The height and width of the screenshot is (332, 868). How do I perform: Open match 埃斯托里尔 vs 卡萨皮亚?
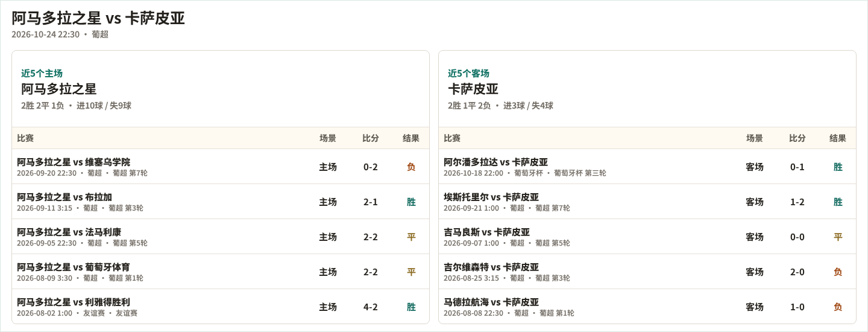point(491,197)
